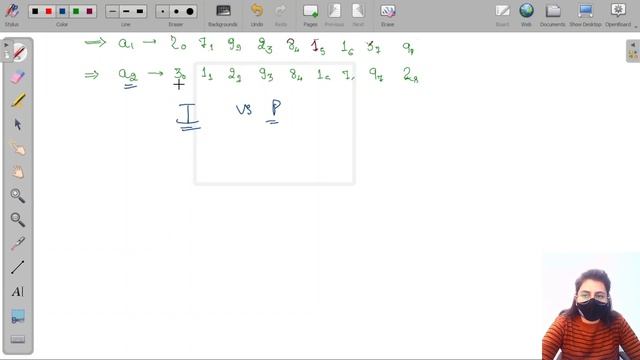Screen dimensions: 640x360
Task: Open the OpenBoard menu
Action: [x=618, y=14]
